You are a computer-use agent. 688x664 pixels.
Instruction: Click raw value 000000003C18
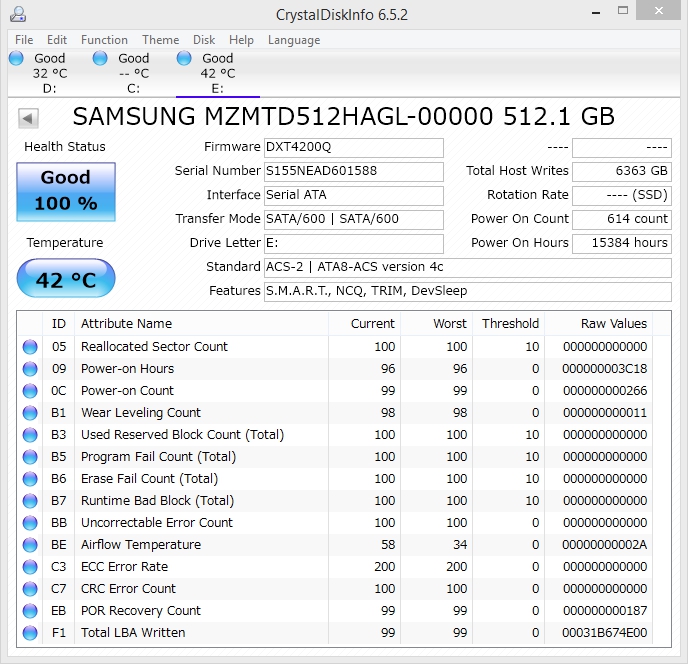[605, 369]
